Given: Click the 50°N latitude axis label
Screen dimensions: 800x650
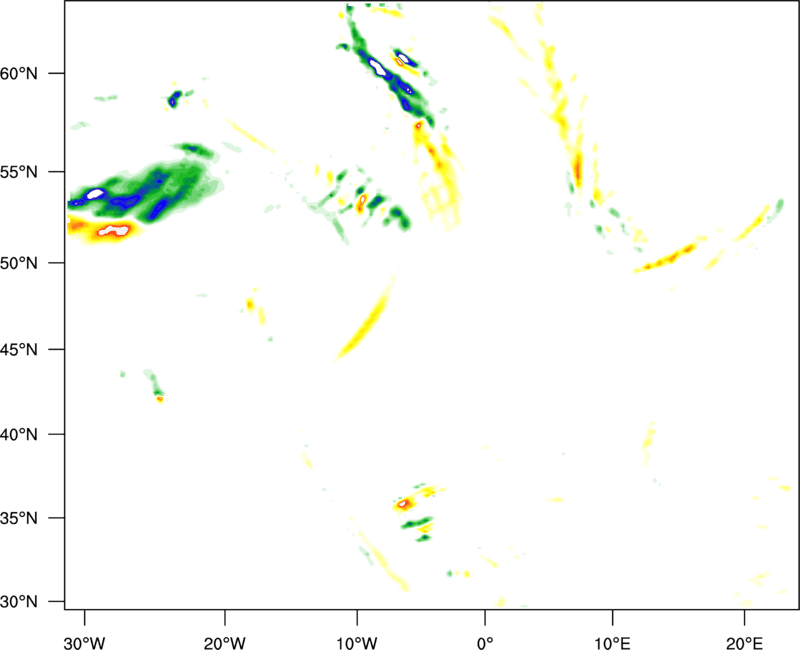Looking at the screenshot, I should pyautogui.click(x=19, y=263).
